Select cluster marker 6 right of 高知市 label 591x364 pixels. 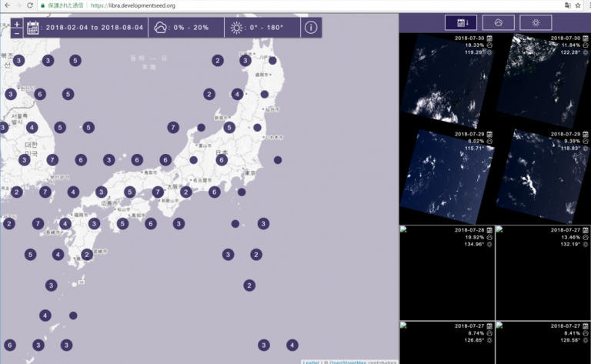[150, 224]
